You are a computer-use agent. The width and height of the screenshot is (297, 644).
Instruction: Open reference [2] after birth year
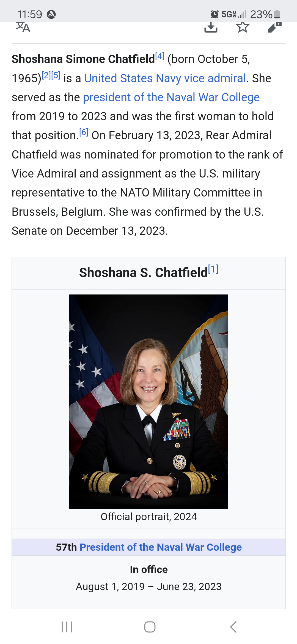46,75
